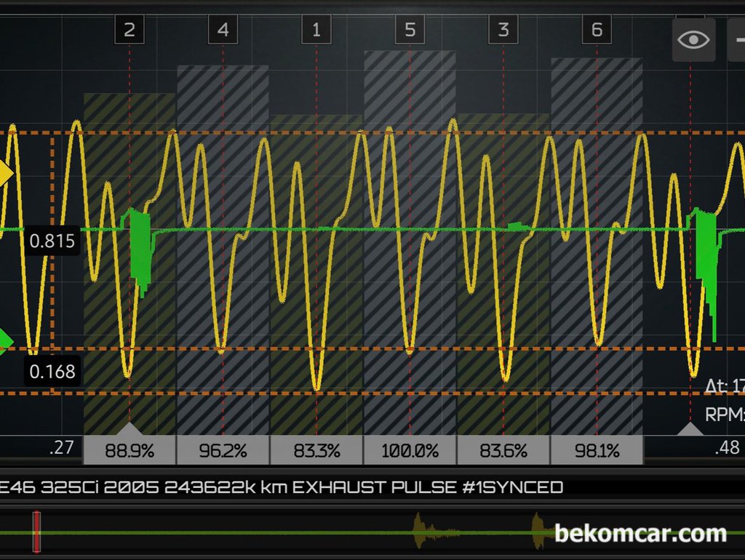Click cylinder 3 marker box
This screenshot has width=745, height=560.
[503, 30]
